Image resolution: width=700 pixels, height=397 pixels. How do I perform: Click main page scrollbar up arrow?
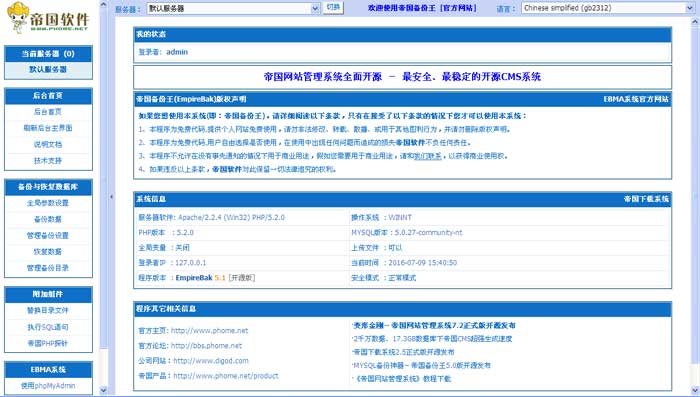click(x=696, y=21)
